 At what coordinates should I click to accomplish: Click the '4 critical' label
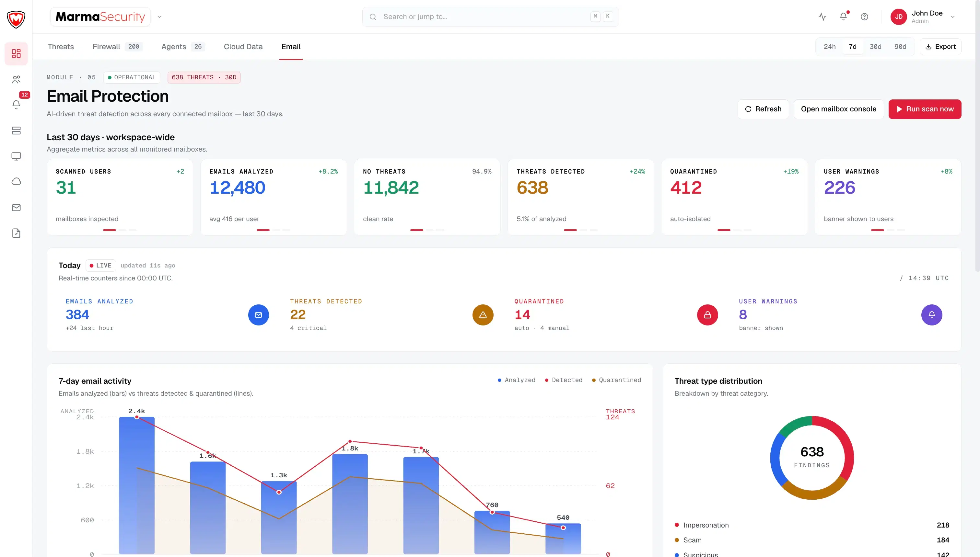coord(308,328)
